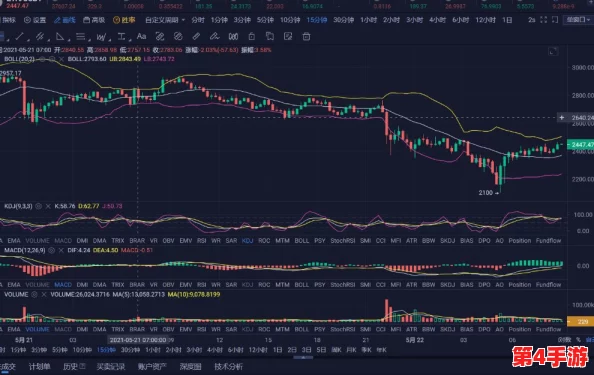Switch to 4小时 interval in top bar
Viewport: 594px width, 375px height.
438,20
